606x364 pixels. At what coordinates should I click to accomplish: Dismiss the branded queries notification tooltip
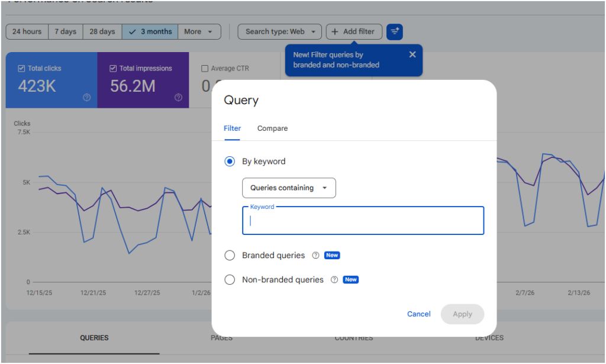412,54
